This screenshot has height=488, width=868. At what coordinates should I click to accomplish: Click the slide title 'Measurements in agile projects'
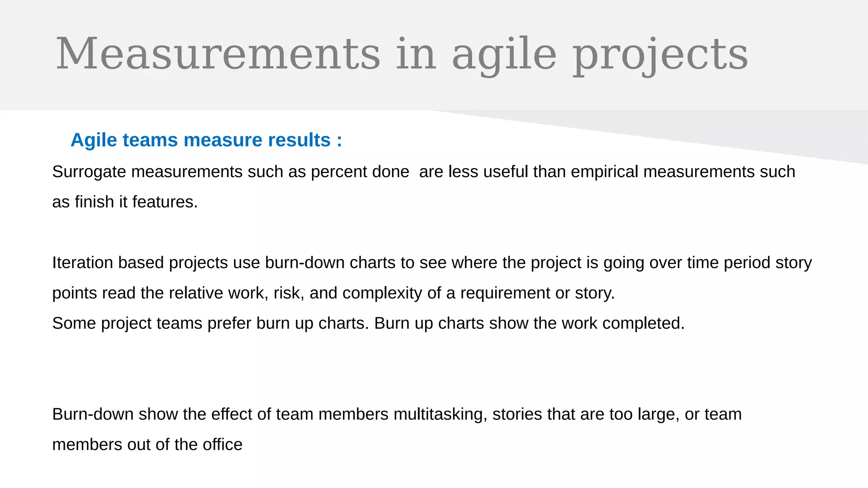pyautogui.click(x=401, y=54)
